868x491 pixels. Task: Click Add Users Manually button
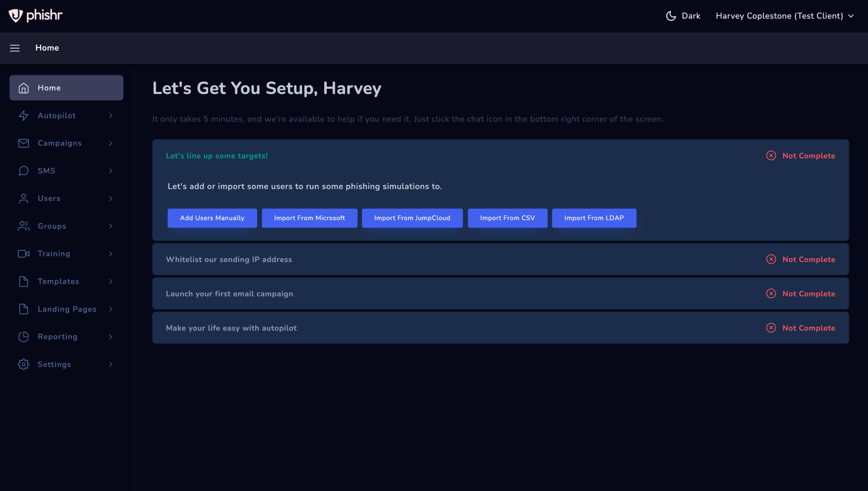[212, 218]
